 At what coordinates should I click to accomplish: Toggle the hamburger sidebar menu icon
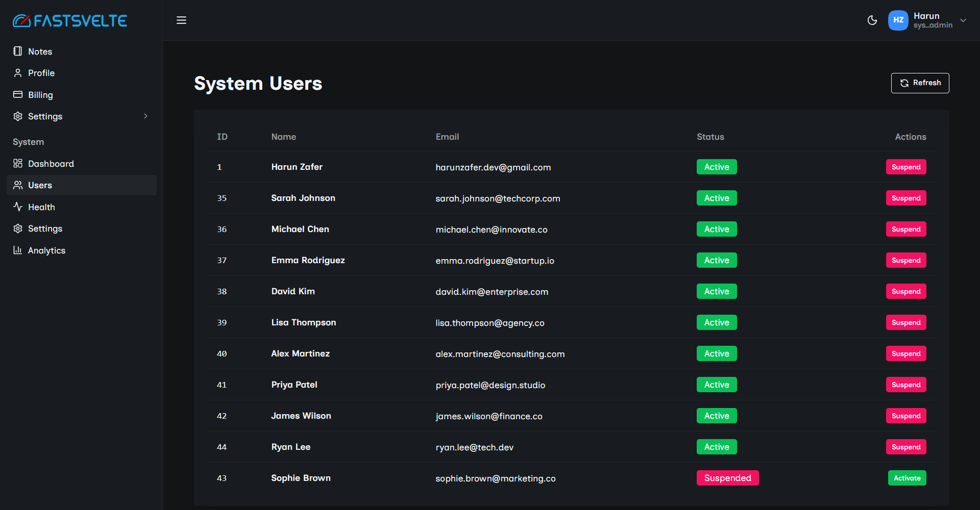pyautogui.click(x=181, y=20)
